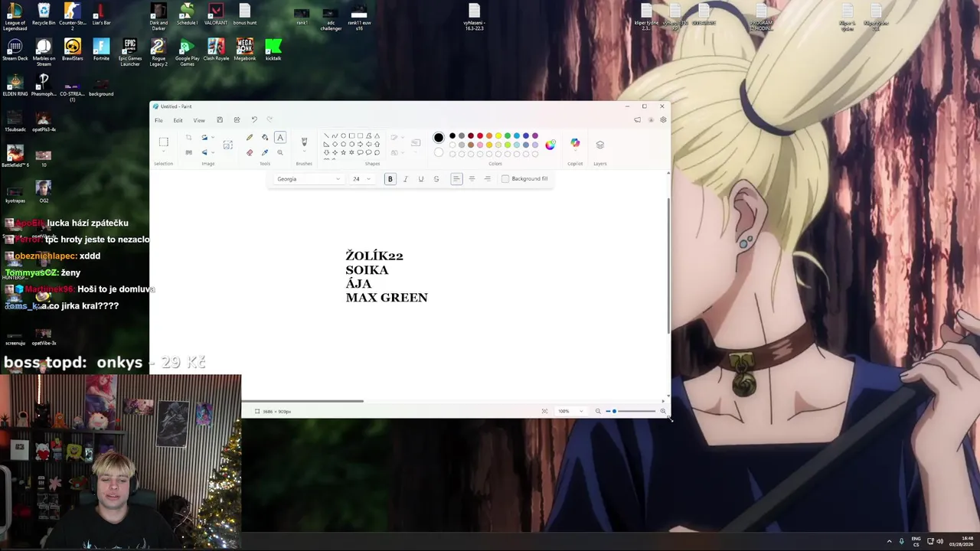Click the ENG language indicator in tray
Screen dimensions: 980x551
click(916, 541)
